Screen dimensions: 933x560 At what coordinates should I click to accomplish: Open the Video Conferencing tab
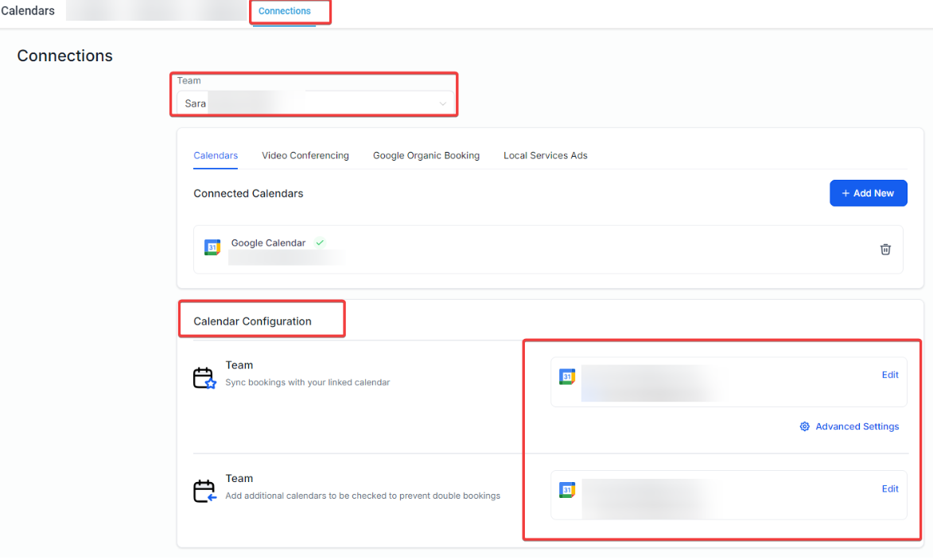pos(305,155)
